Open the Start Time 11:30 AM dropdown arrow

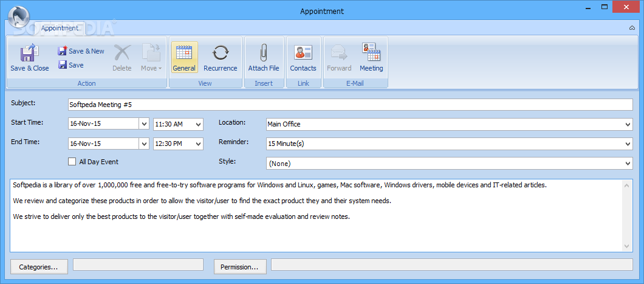click(x=199, y=123)
